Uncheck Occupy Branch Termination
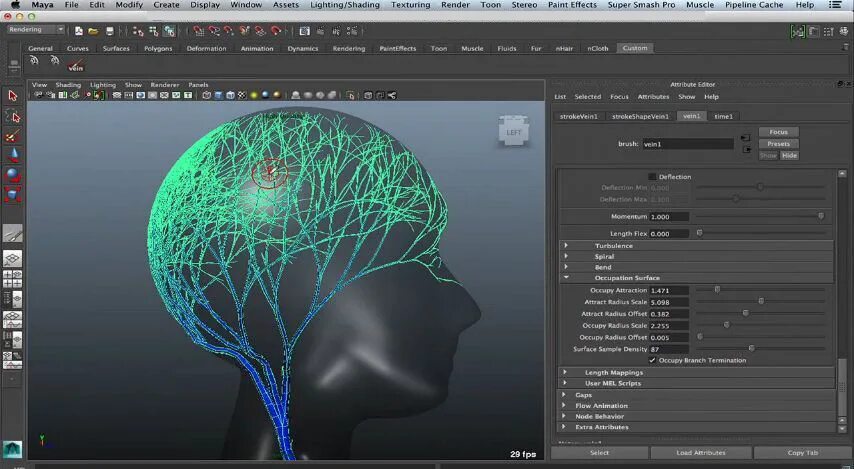 [652, 360]
